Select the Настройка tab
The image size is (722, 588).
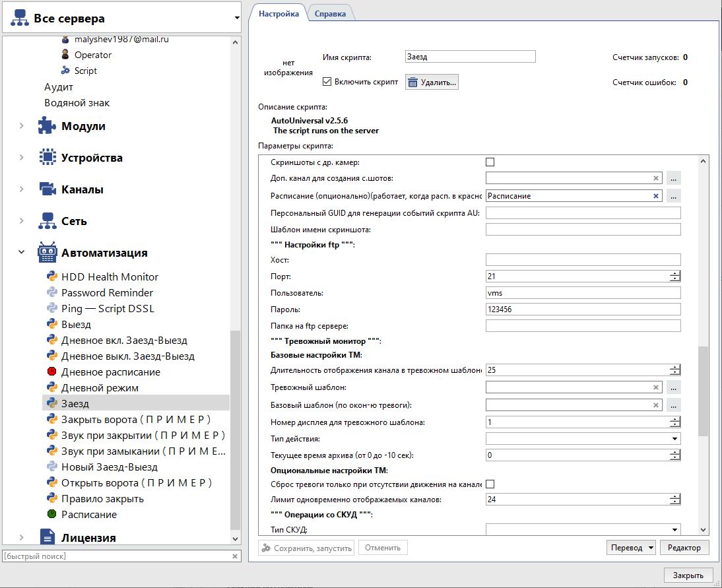tap(279, 13)
